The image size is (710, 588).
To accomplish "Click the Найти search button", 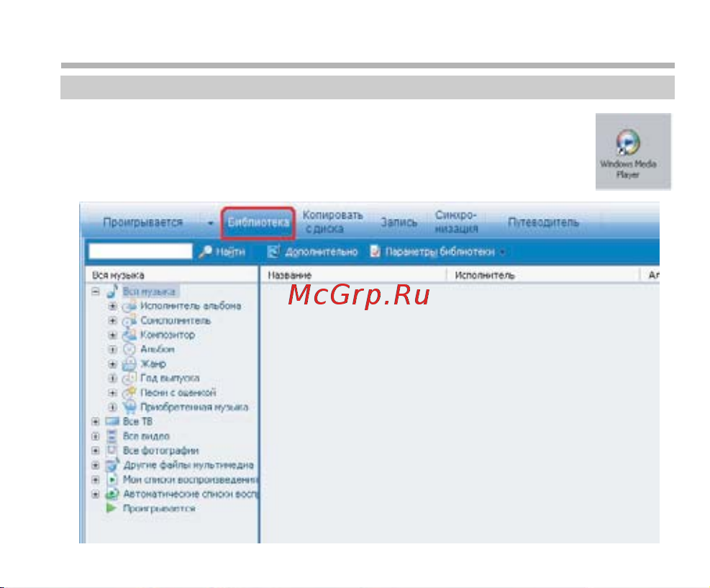I will 222,251.
